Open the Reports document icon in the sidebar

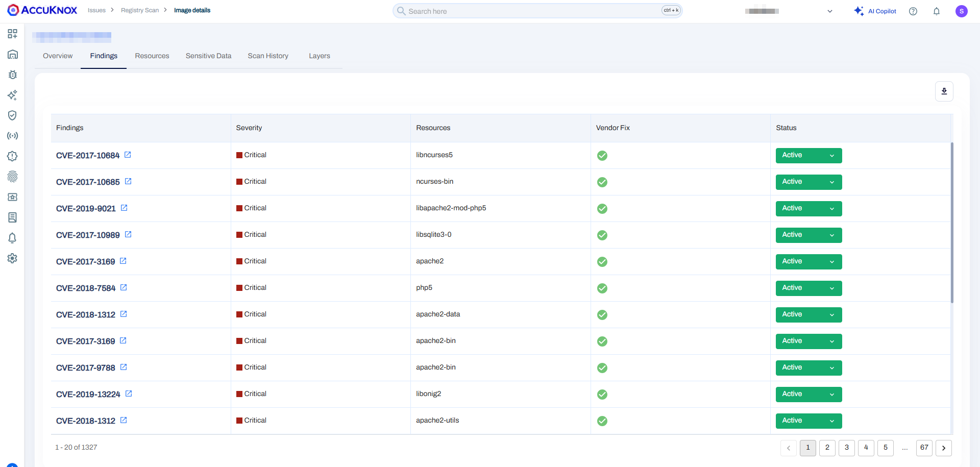click(x=13, y=217)
